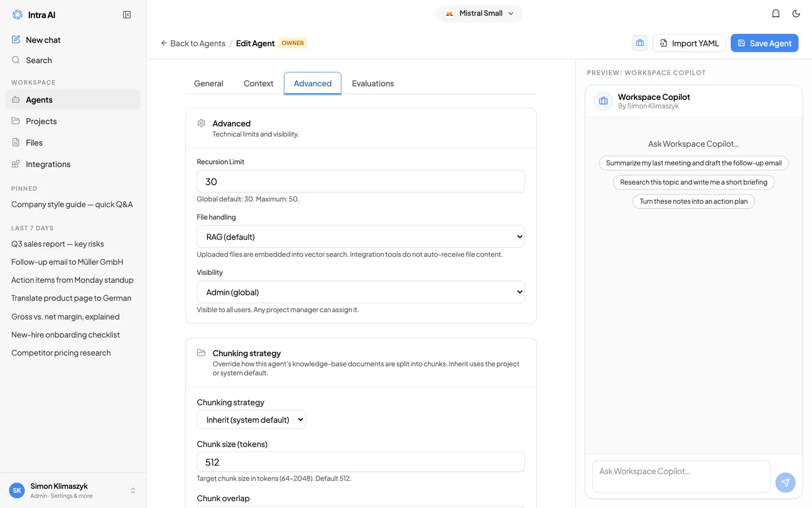Viewport: 812px width, 508px height.
Task: Click Search in the sidebar
Action: coord(73,60)
